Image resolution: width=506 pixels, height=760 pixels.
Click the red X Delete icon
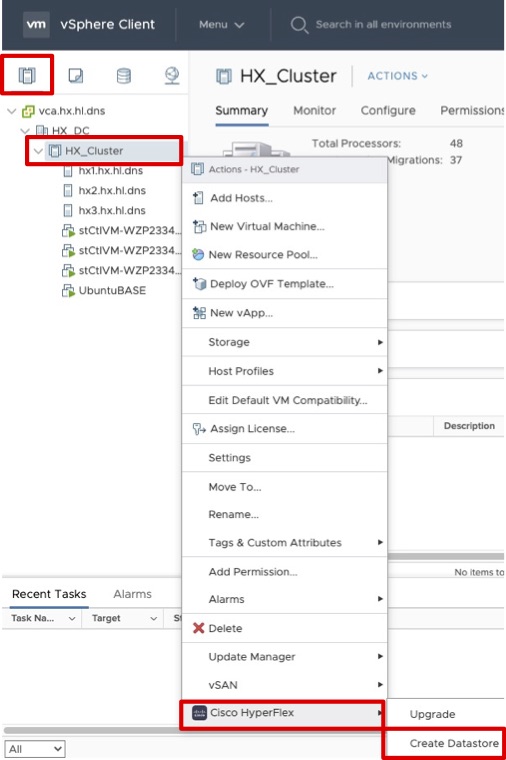pyautogui.click(x=198, y=628)
